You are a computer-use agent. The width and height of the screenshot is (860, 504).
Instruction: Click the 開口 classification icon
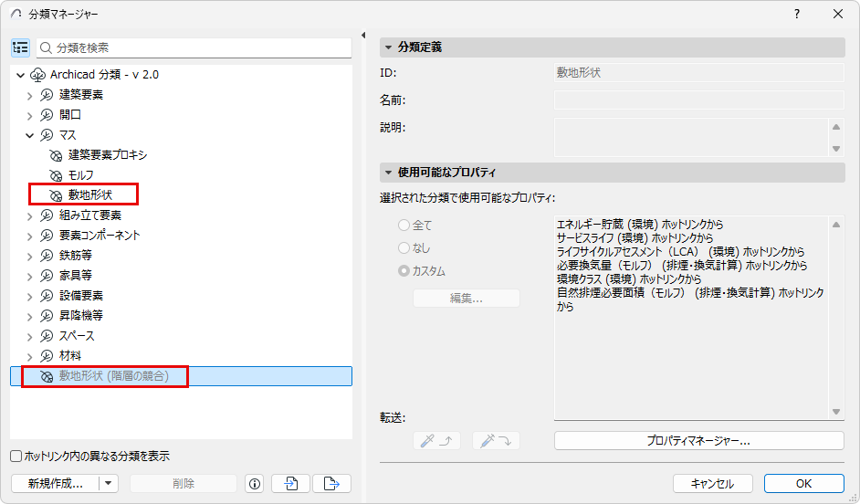pos(47,115)
